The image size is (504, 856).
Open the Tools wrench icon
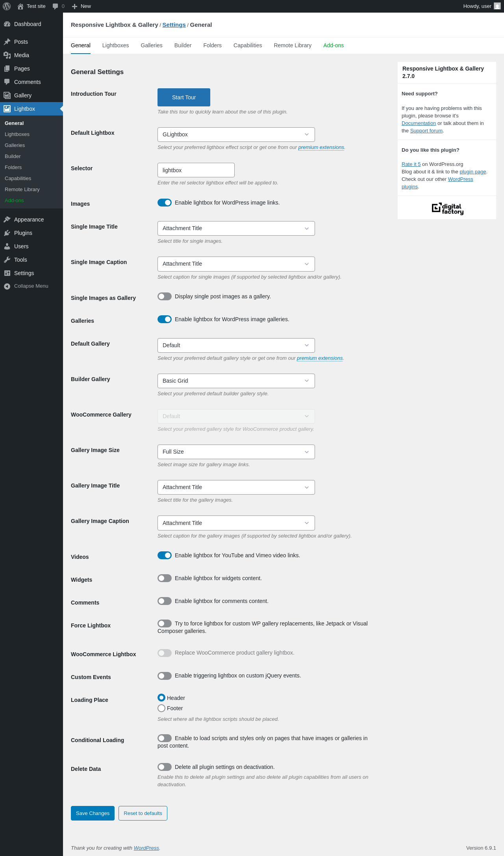click(x=7, y=260)
